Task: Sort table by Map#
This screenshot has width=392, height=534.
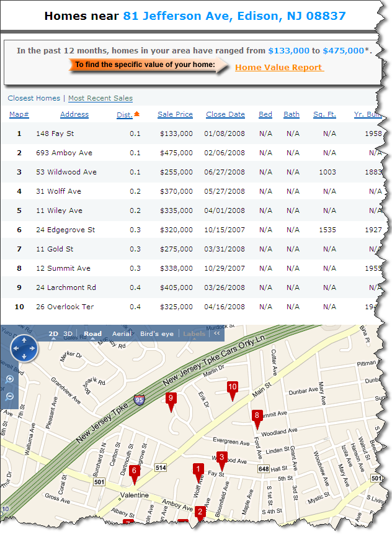Action: tap(19, 114)
